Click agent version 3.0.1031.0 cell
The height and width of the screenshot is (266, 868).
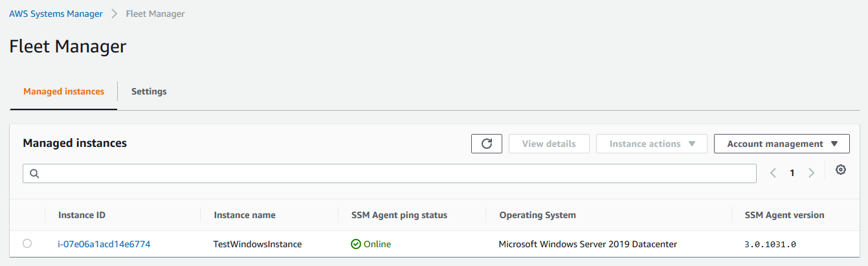click(770, 245)
